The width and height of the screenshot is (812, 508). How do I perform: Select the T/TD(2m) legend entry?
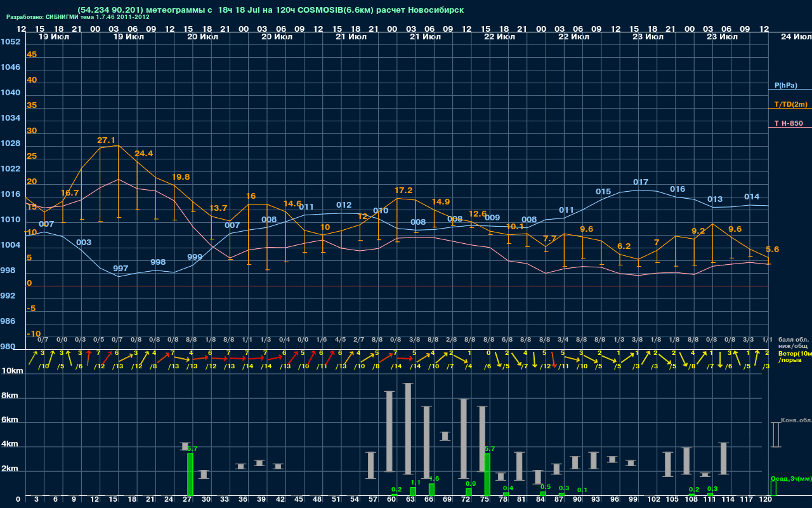pyautogui.click(x=791, y=104)
